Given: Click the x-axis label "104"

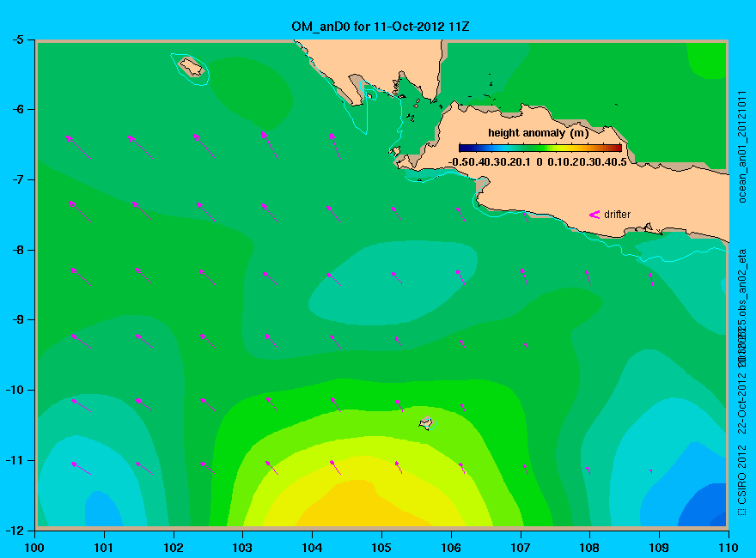Looking at the screenshot, I should [x=312, y=548].
